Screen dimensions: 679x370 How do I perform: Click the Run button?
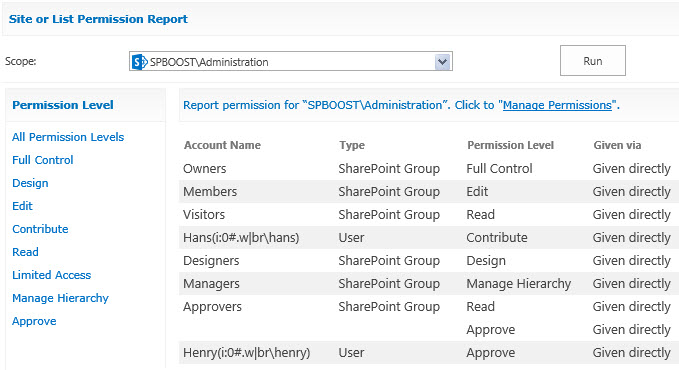(592, 61)
